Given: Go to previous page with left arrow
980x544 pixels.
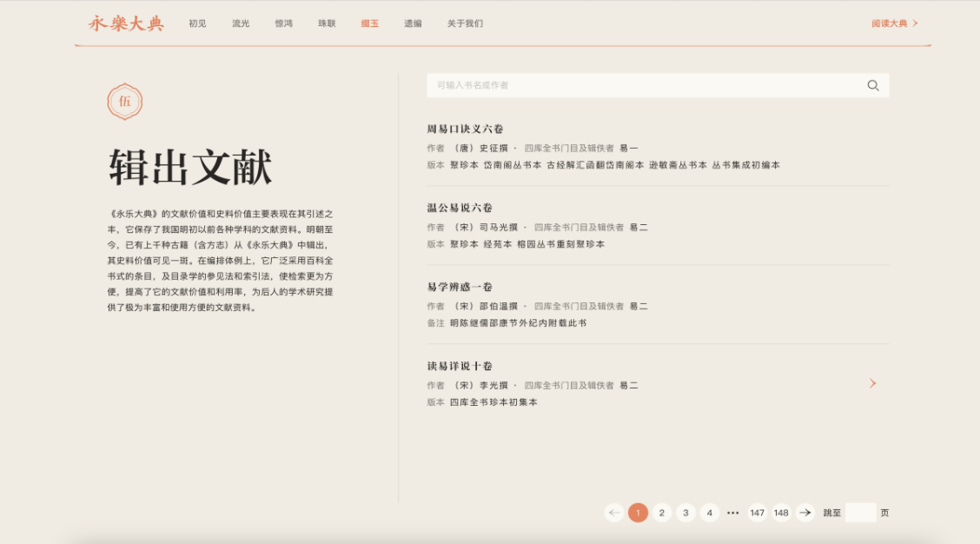Looking at the screenshot, I should tap(613, 513).
